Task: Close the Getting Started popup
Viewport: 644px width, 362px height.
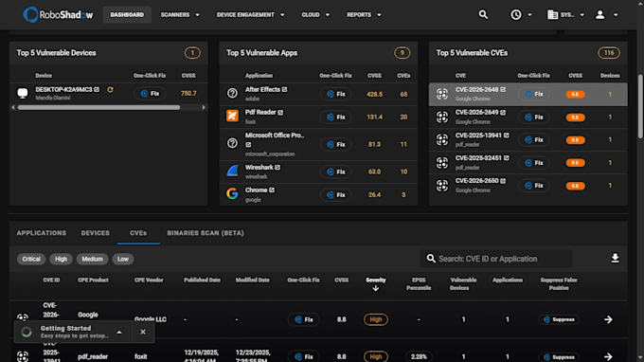Action: coord(143,332)
